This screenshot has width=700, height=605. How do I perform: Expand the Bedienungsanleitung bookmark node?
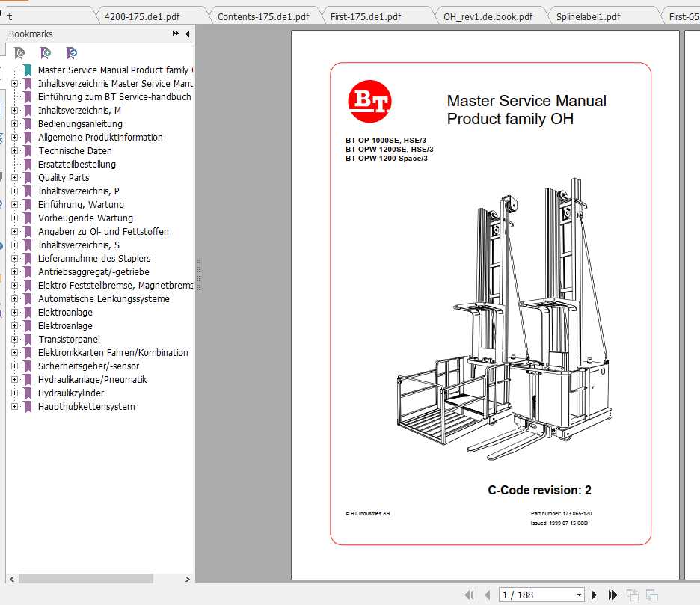14,123
